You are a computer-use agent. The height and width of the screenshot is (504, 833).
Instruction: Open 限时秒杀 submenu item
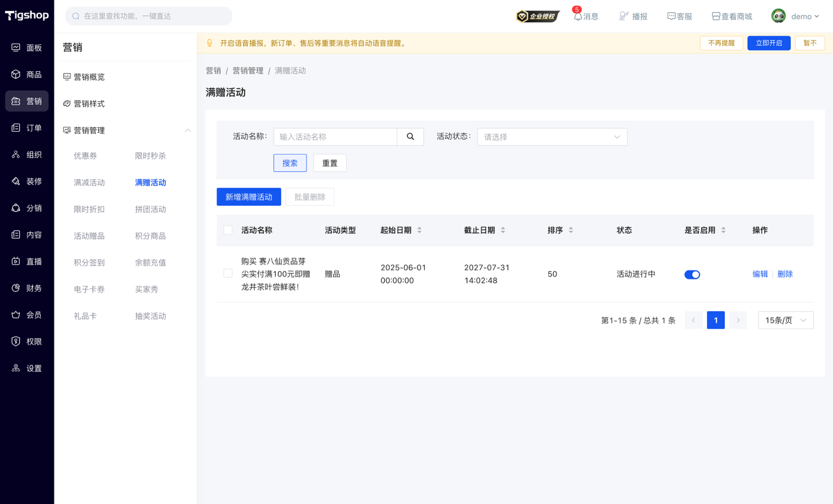click(151, 156)
